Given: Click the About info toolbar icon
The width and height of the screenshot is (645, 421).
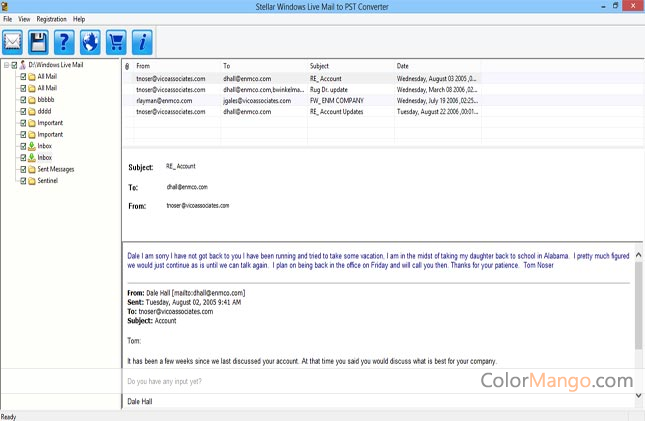Looking at the screenshot, I should coord(142,42).
